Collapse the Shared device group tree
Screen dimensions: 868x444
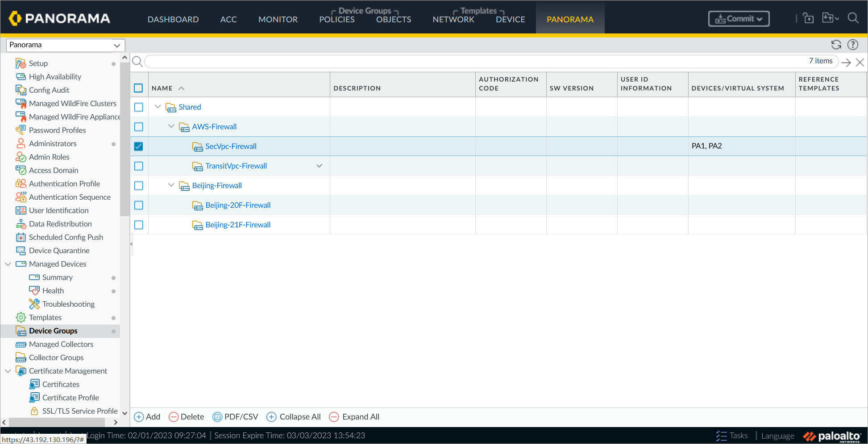point(158,107)
